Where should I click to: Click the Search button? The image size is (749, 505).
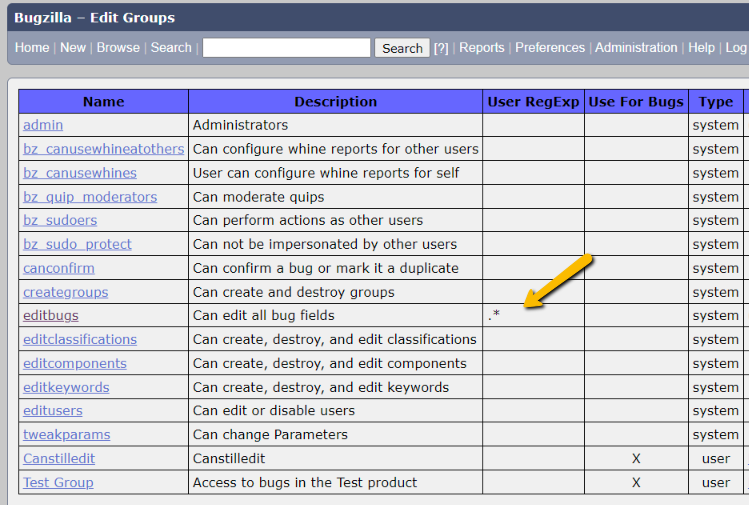click(x=402, y=48)
